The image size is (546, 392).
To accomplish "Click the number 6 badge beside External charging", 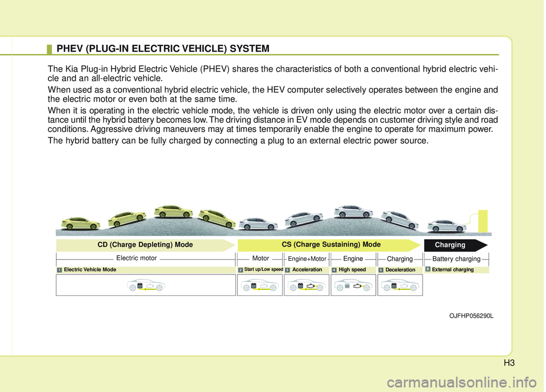I will (x=427, y=269).
